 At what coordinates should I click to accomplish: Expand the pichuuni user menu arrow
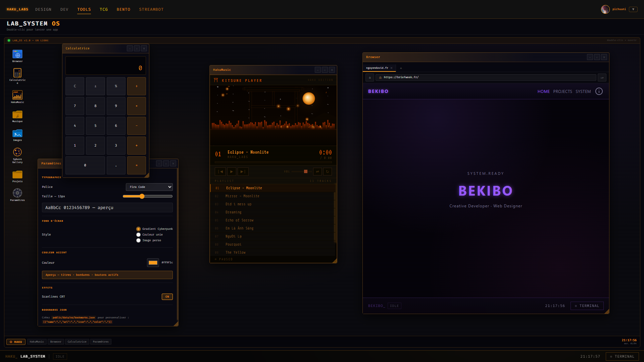633,9
